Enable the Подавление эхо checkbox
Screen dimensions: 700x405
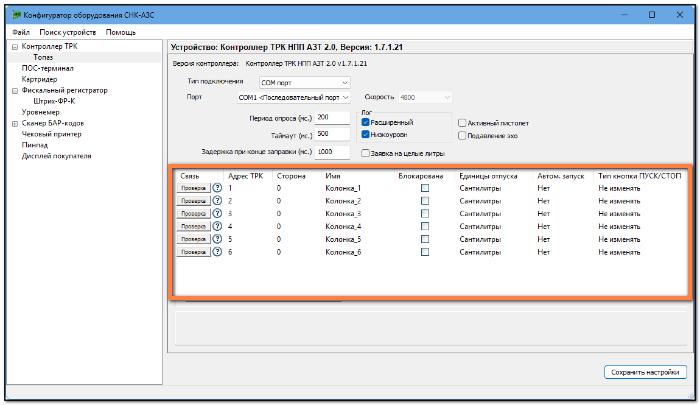(462, 136)
